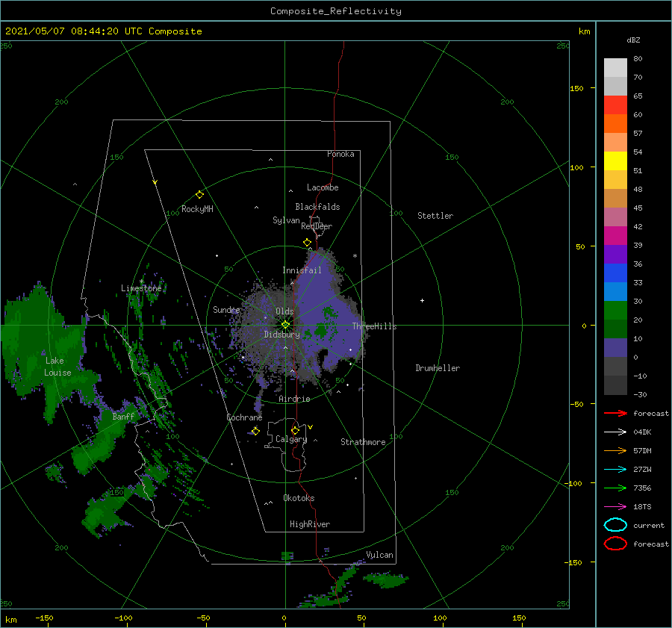The width and height of the screenshot is (672, 628).
Task: Click the Composite_Reflectivity title
Action: 336,11
